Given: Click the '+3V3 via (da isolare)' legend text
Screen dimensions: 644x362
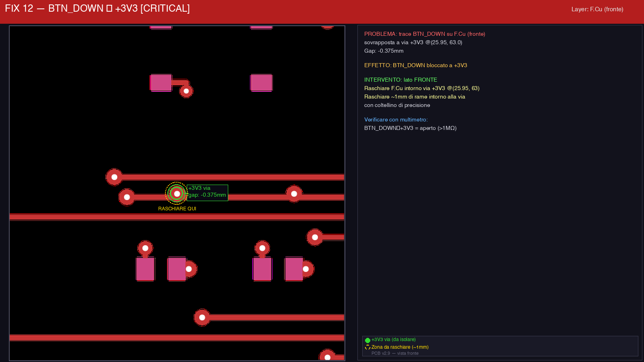Looking at the screenshot, I should pos(393,339).
